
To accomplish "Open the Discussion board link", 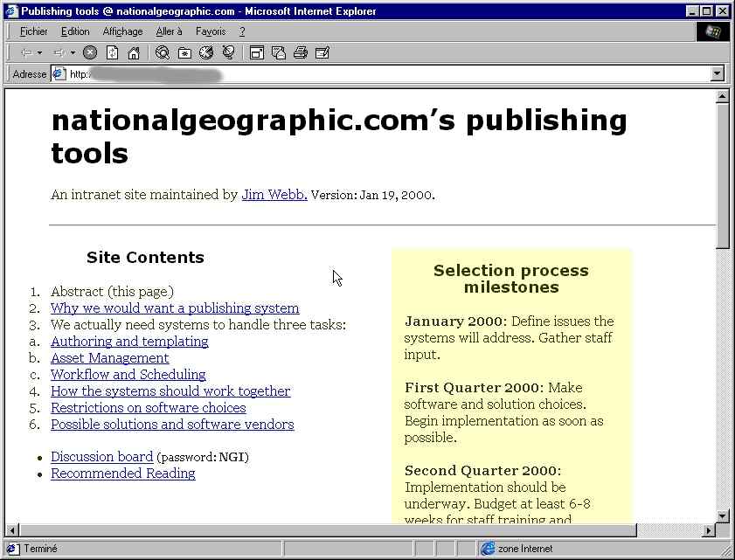I will pyautogui.click(x=101, y=456).
